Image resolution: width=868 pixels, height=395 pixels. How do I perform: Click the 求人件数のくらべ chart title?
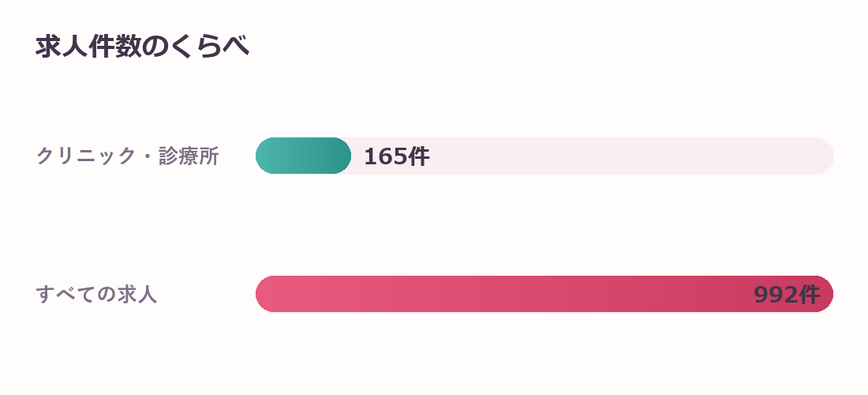pyautogui.click(x=142, y=47)
